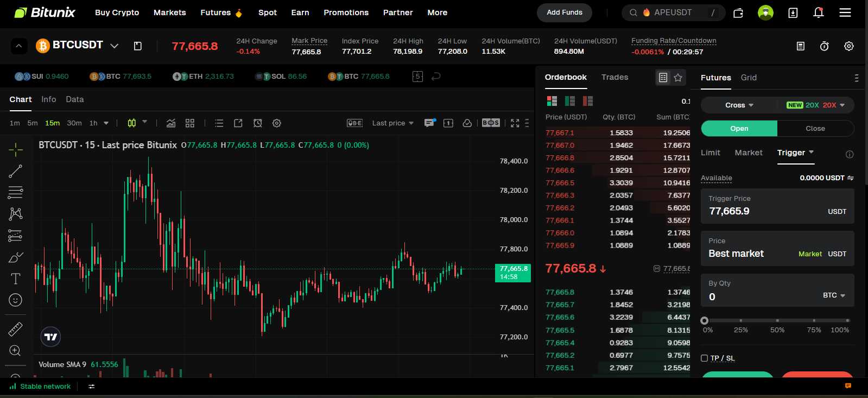Enter fullscreen chart mode
This screenshot has height=398, width=868.
515,123
